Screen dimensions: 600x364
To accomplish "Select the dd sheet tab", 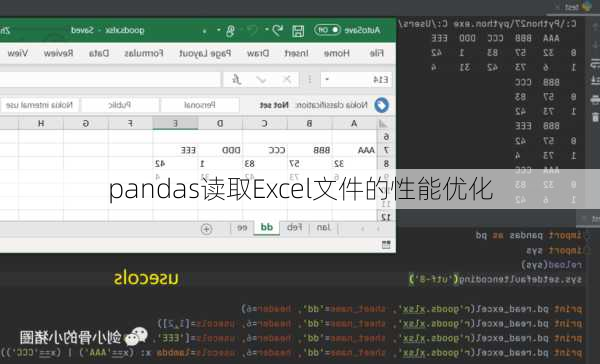I will pos(267,227).
